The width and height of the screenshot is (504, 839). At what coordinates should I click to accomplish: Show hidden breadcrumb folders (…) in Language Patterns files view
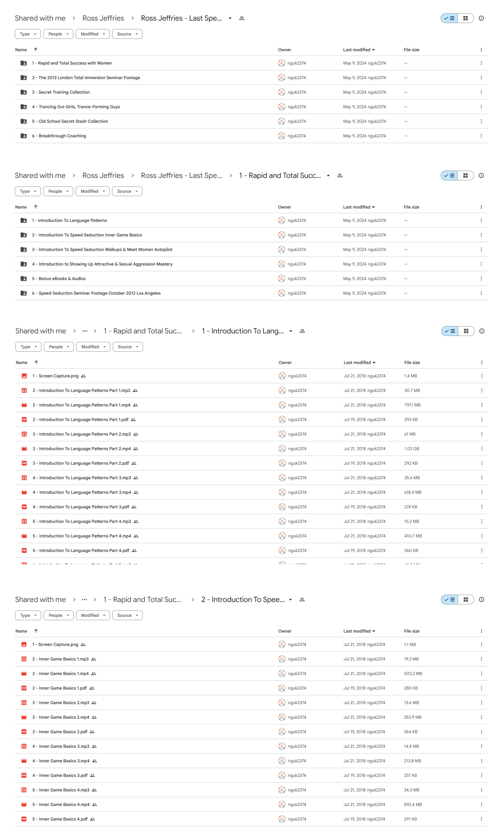[84, 331]
